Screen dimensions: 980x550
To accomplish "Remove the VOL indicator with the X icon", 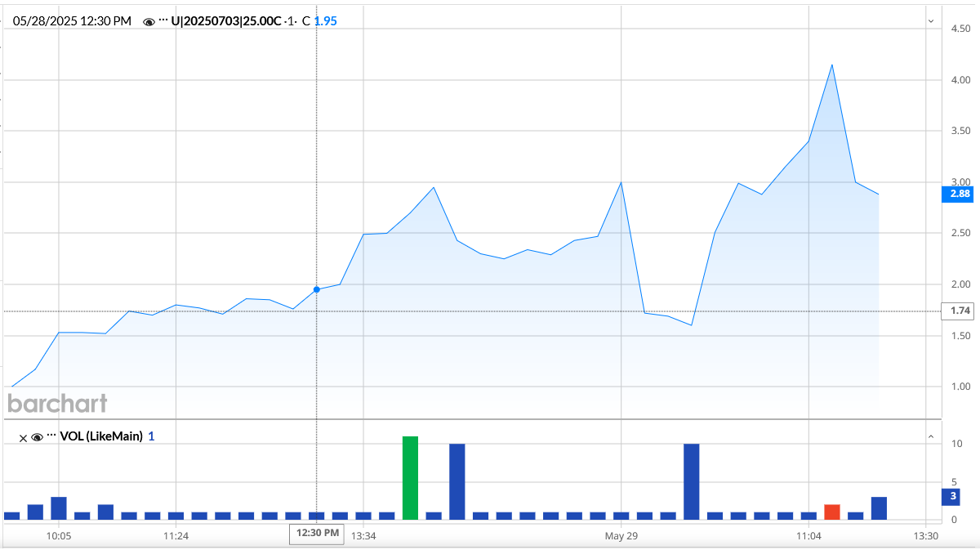I will (x=24, y=437).
